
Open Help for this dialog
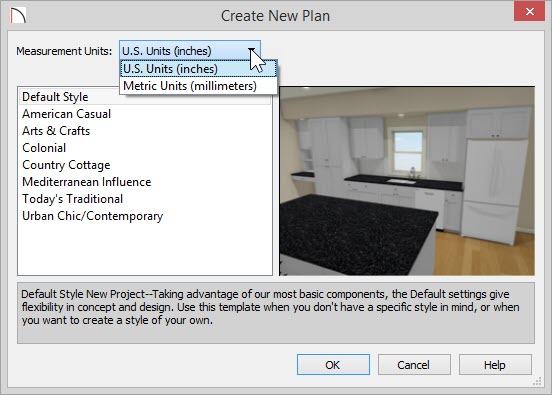(x=495, y=365)
